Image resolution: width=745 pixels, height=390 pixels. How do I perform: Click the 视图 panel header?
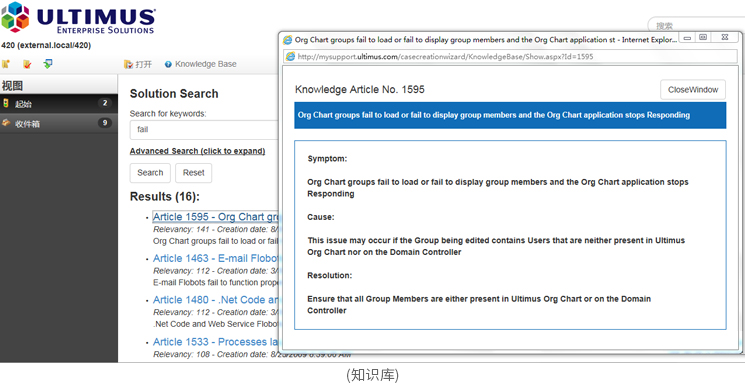(59, 86)
